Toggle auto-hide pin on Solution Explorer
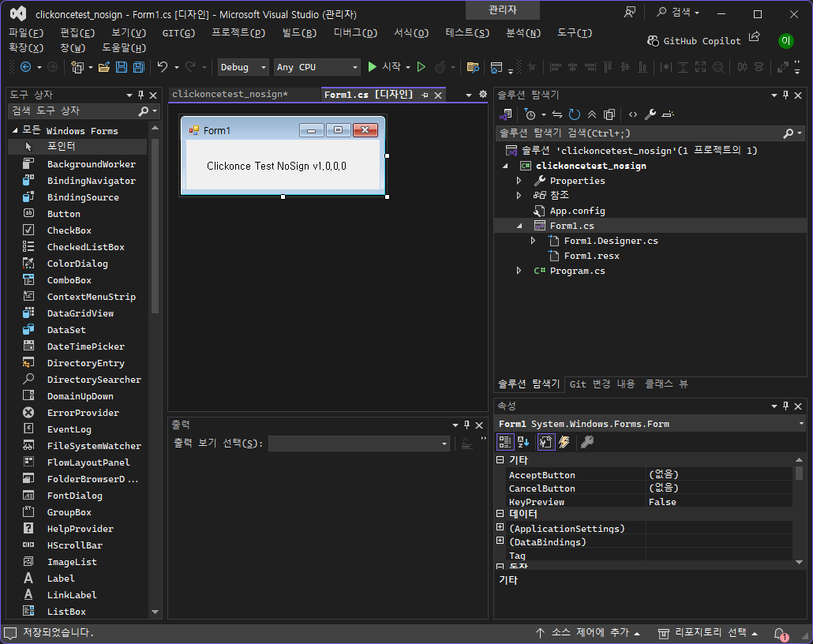The height and width of the screenshot is (644, 813). click(x=785, y=95)
